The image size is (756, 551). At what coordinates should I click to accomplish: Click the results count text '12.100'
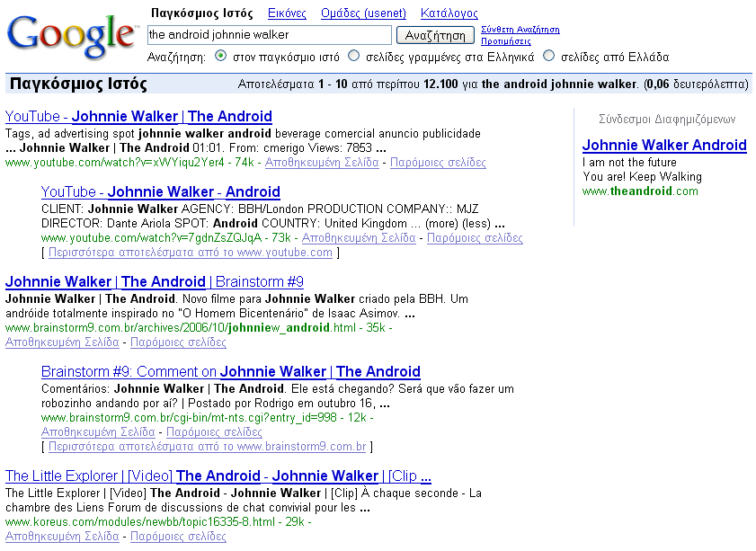pyautogui.click(x=440, y=84)
